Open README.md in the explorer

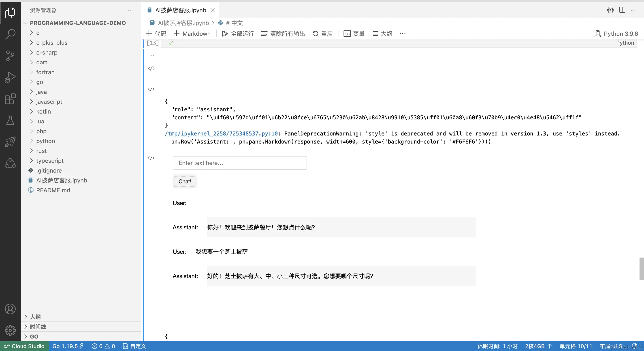coord(53,190)
